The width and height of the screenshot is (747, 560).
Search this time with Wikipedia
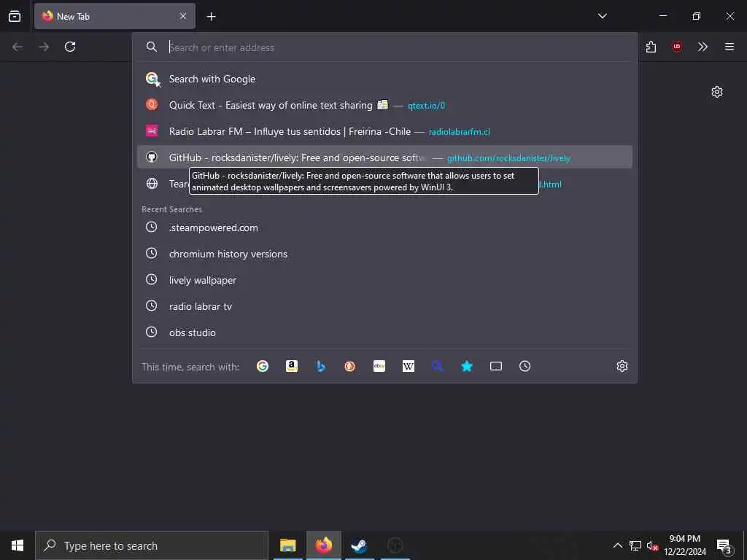(409, 366)
